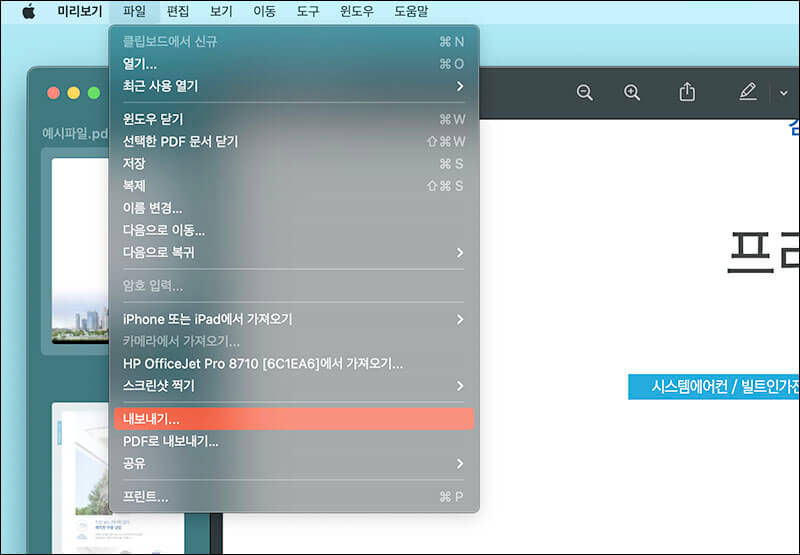Image resolution: width=800 pixels, height=555 pixels.
Task: Expand iPhone 또는 iPad에서 가져오기 submenu
Action: [293, 319]
